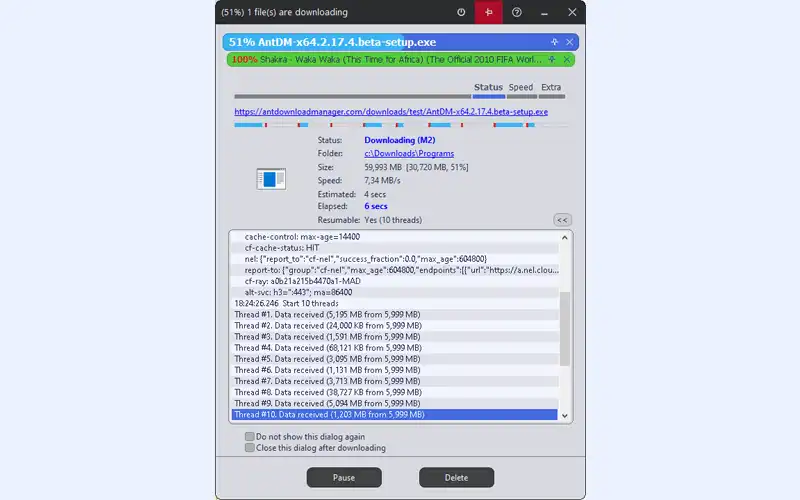Select the Thread #9 data received row
The height and width of the screenshot is (500, 800).
point(395,404)
